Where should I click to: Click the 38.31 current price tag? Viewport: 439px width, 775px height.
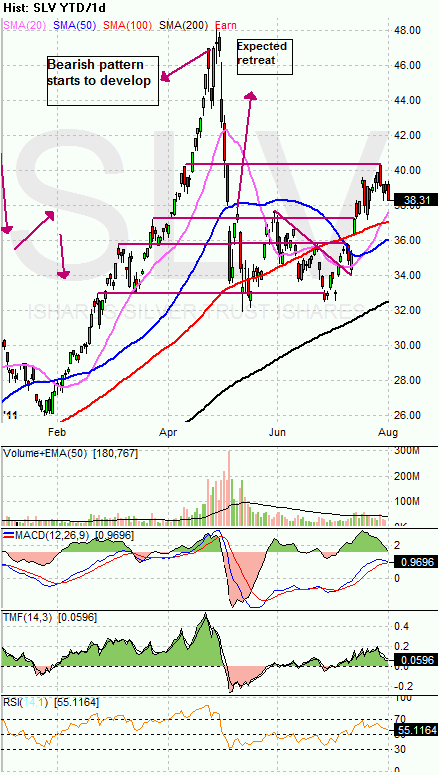(x=414, y=201)
